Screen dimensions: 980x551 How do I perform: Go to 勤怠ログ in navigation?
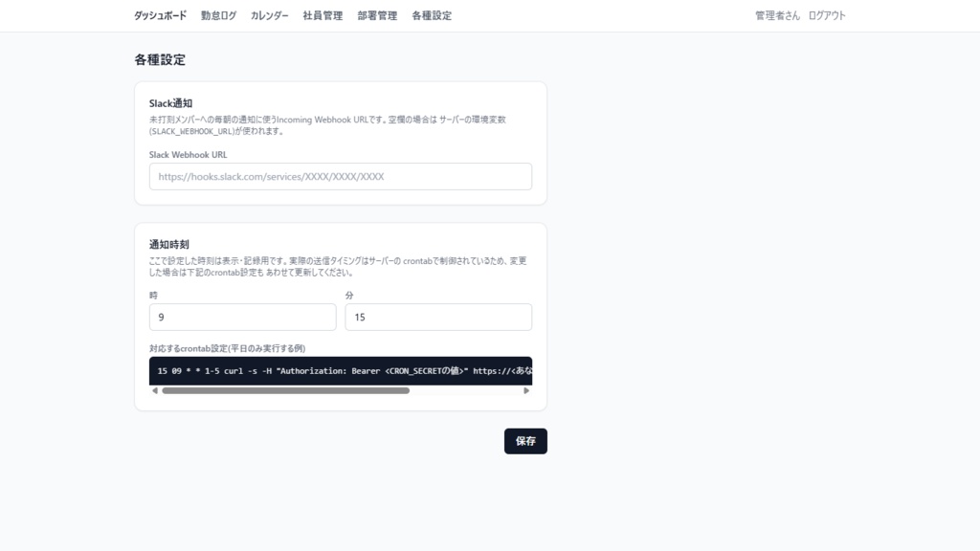[218, 15]
